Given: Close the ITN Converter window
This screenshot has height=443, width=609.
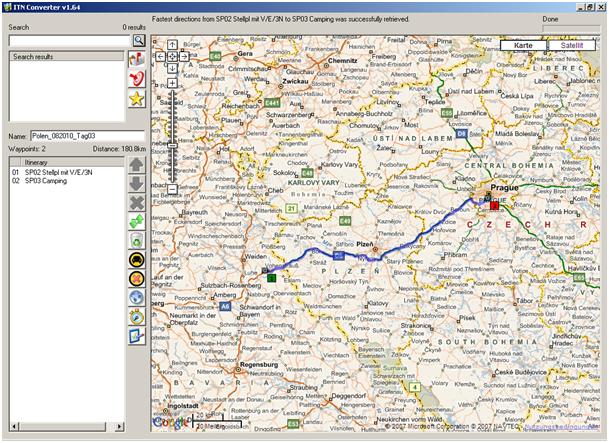Looking at the screenshot, I should 601,7.
